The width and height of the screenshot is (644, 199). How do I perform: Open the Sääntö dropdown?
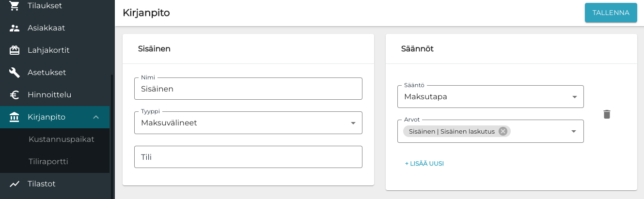click(574, 97)
